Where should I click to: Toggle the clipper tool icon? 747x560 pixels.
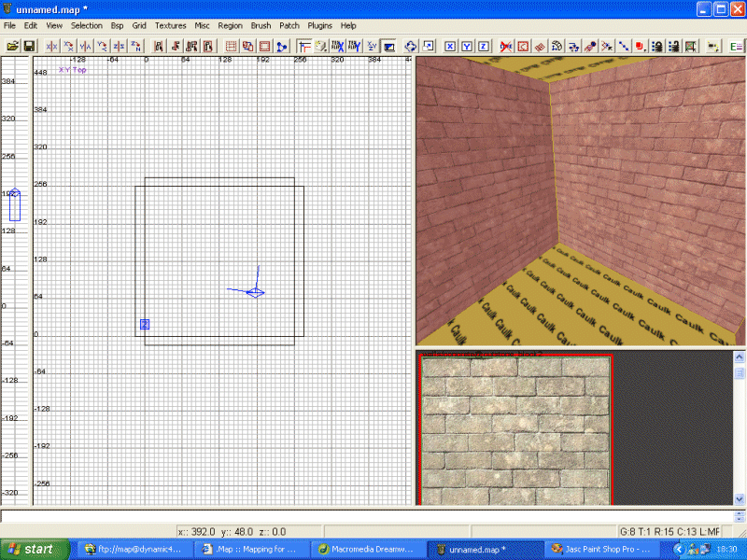pyautogui.click(x=304, y=46)
